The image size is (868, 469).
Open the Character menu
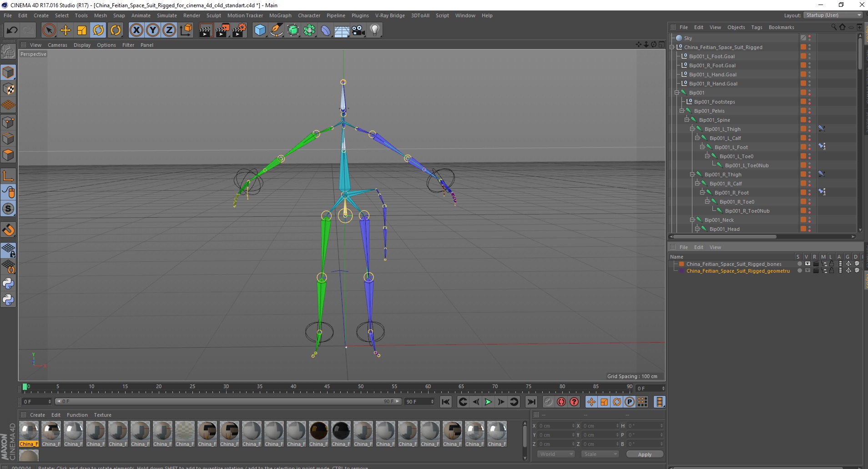pos(309,15)
